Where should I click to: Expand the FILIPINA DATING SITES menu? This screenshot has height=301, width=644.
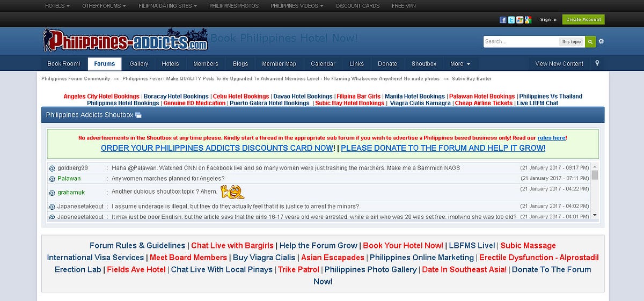pyautogui.click(x=168, y=6)
